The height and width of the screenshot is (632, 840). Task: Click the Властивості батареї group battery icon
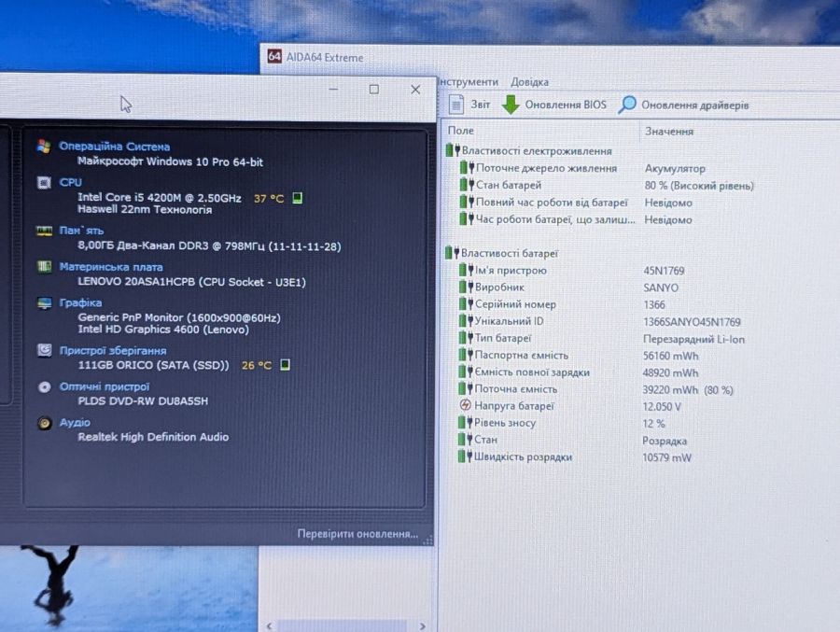452,252
